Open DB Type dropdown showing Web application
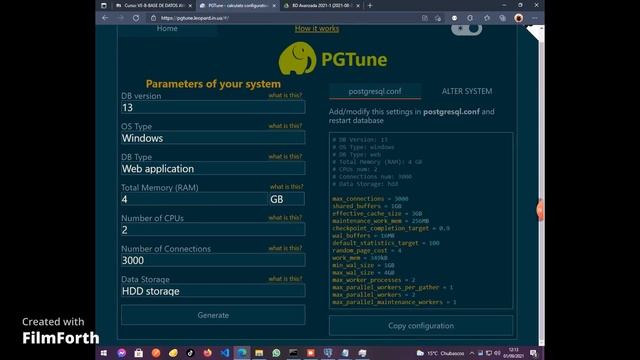The height and width of the screenshot is (360, 640). [x=213, y=169]
